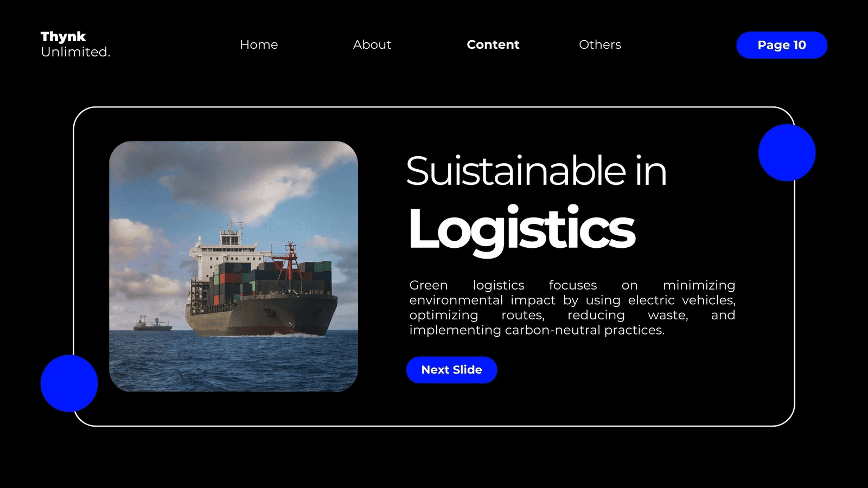Screen dimensions: 868x488
Task: Select the 'Suistainable in' heading text
Action: (536, 171)
